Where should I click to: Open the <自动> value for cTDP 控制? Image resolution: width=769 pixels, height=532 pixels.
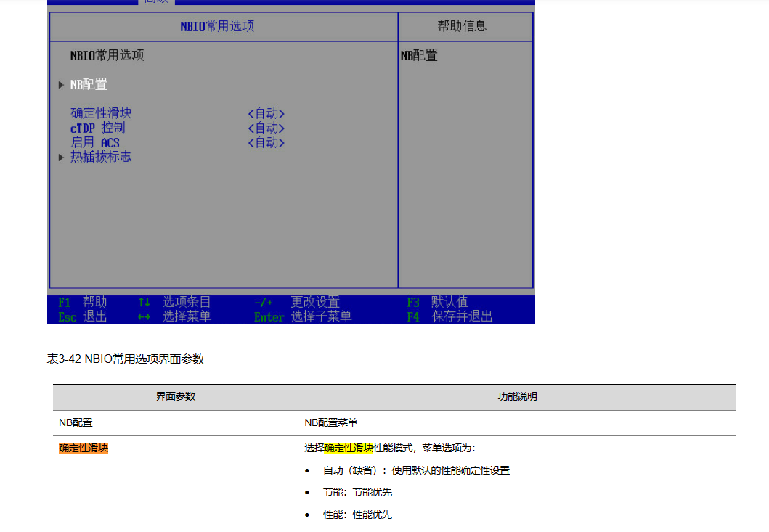266,128
